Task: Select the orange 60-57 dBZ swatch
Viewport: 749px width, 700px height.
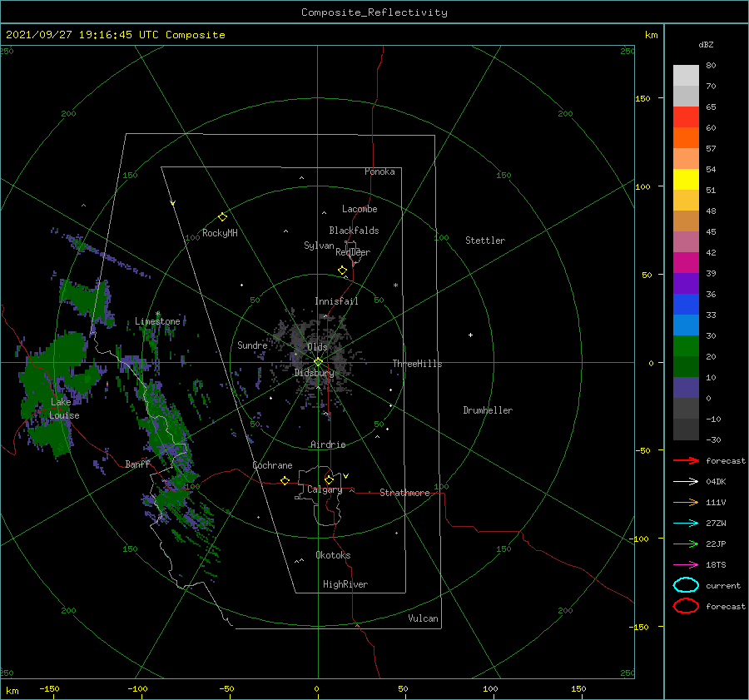Action: pyautogui.click(x=686, y=138)
